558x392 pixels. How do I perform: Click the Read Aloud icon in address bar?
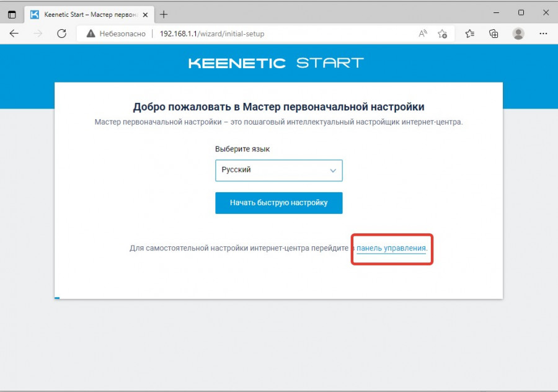423,33
